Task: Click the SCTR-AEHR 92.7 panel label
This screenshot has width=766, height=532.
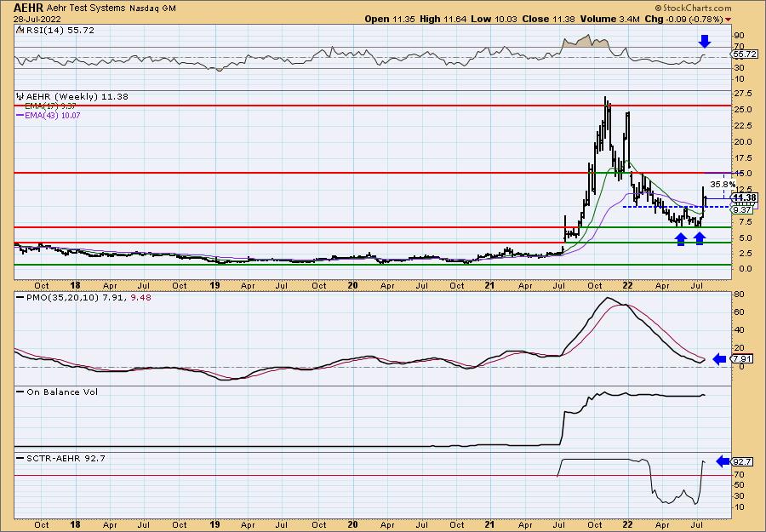Action: 66,458
